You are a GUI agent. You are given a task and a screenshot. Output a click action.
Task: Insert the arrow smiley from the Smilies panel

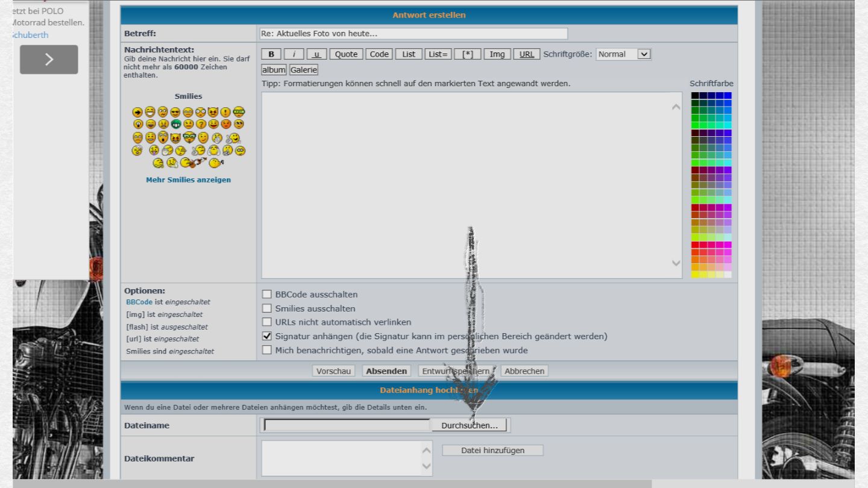[137, 112]
